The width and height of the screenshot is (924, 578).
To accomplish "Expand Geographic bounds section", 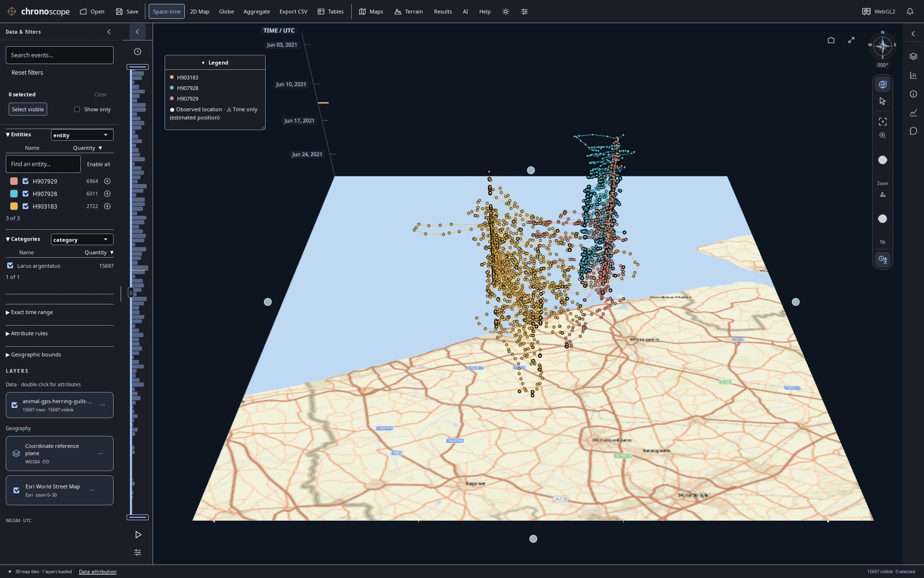I will click(33, 355).
